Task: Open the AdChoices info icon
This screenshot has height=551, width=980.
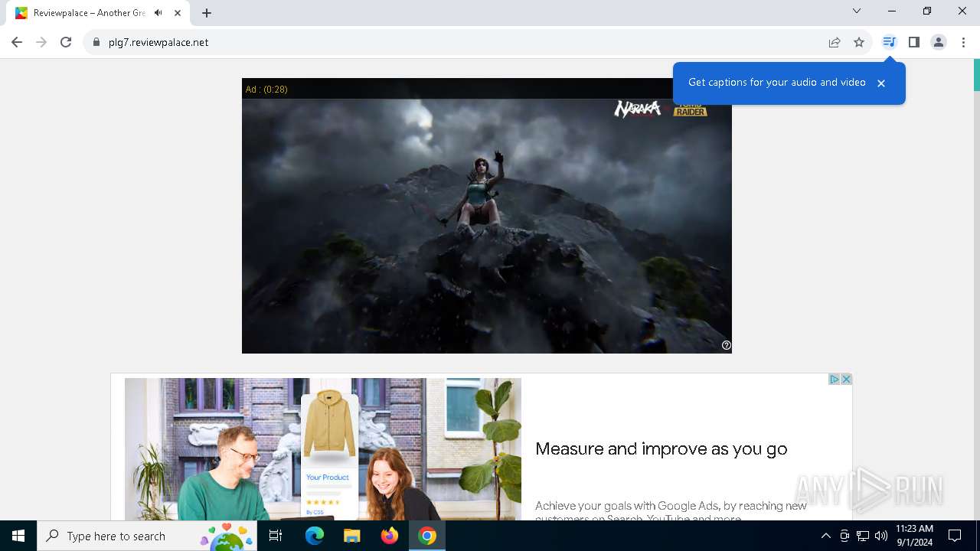Action: pos(835,379)
